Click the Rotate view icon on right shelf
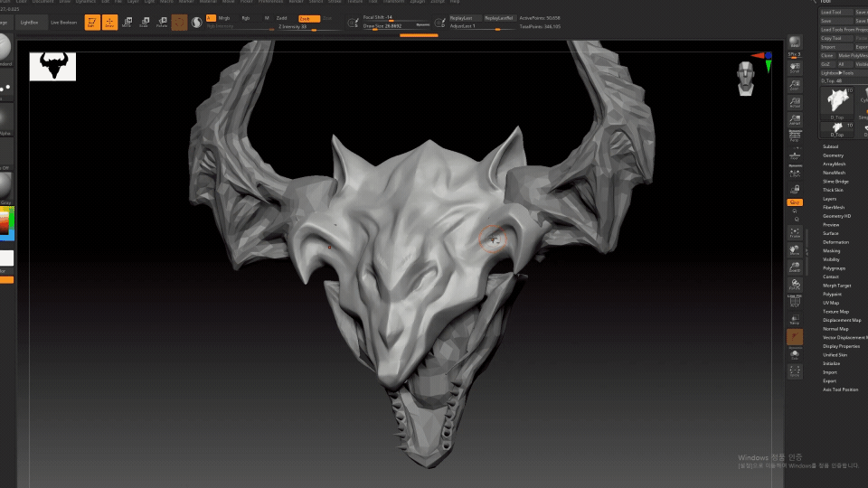 pyautogui.click(x=795, y=285)
